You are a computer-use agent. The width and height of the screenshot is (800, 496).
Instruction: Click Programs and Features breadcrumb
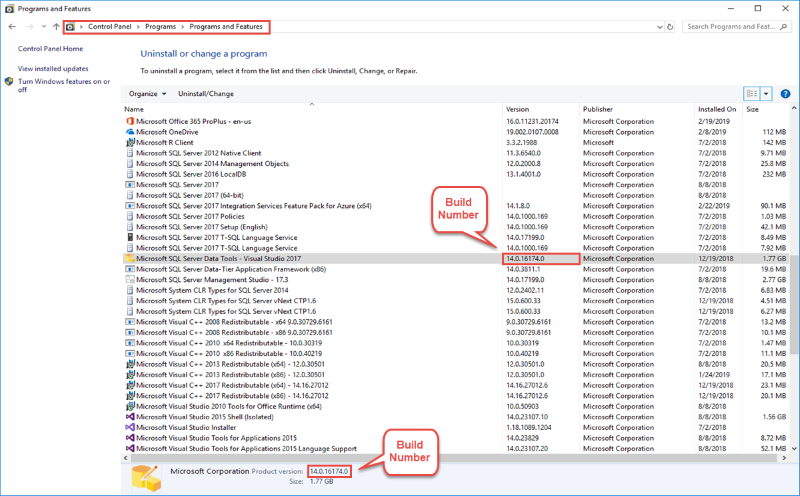226,27
